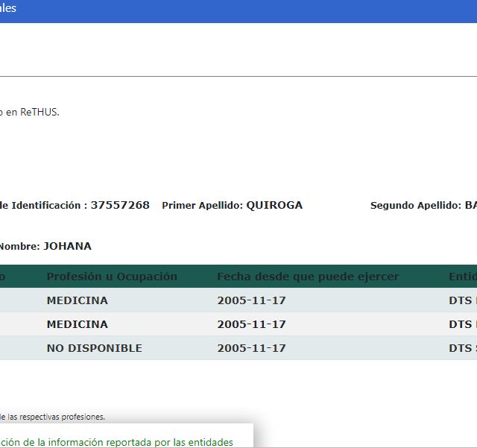
Task: Click the NO DISPONIBLE profession cell
Action: [x=95, y=348]
